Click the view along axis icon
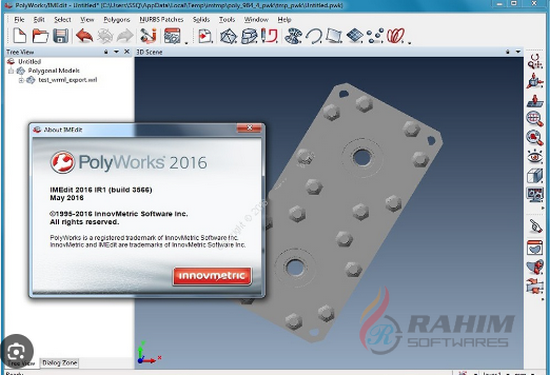 click(535, 81)
